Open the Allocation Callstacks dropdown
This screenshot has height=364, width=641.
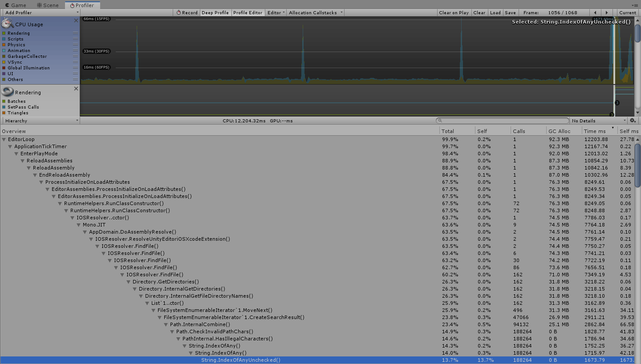(315, 12)
